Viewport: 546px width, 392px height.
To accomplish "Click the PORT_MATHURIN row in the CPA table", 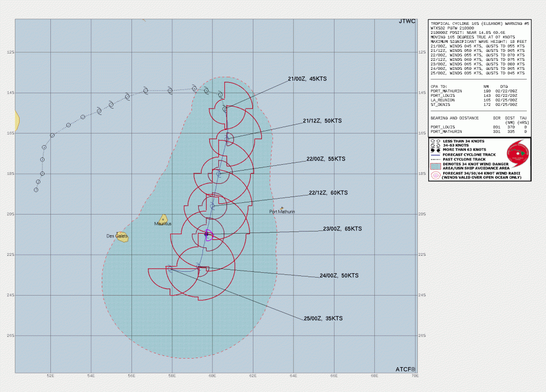I will [474, 91].
